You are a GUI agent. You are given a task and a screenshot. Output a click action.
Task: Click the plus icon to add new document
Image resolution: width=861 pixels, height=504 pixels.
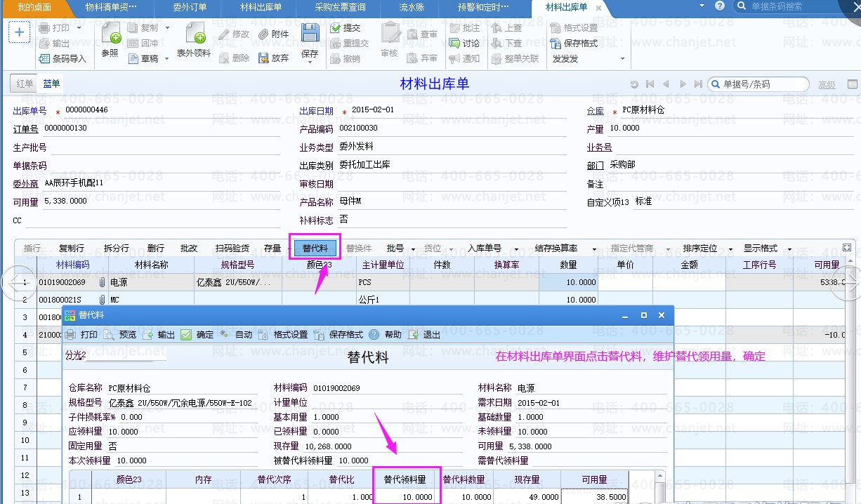coord(19,33)
